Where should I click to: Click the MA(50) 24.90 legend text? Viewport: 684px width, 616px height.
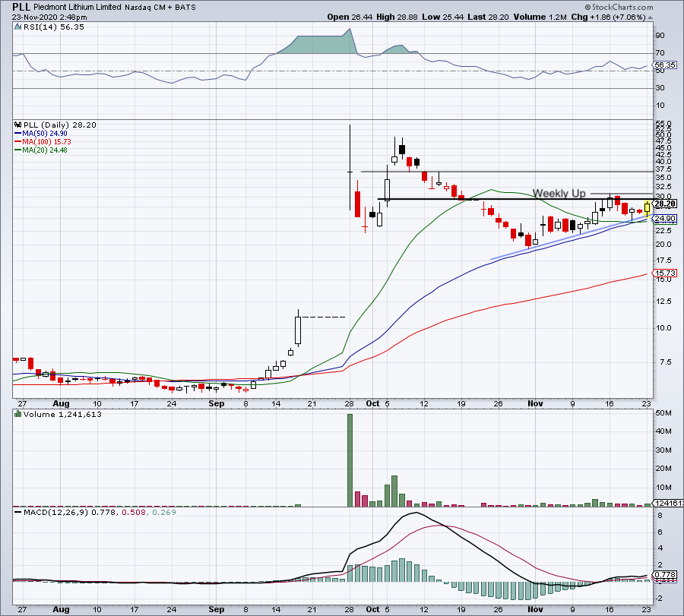click(45, 134)
